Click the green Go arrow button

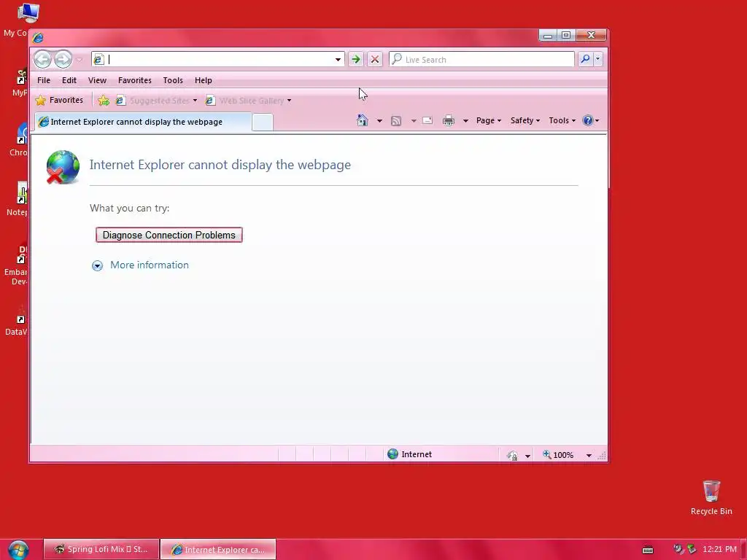tap(356, 60)
